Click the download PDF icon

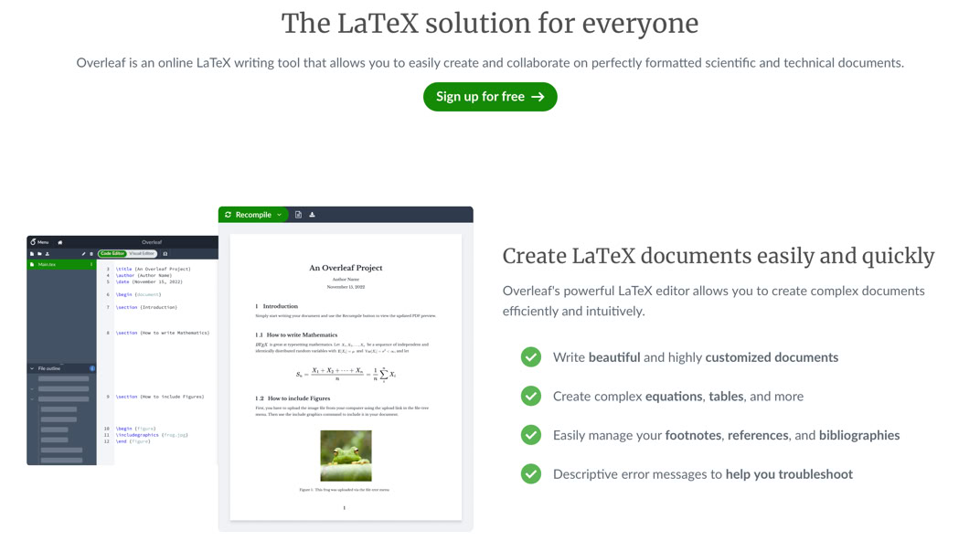pyautogui.click(x=312, y=215)
